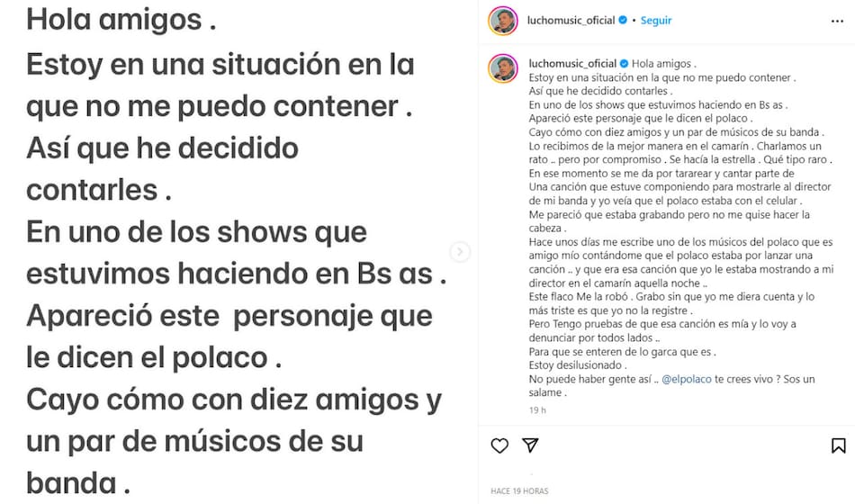Go to next slide with arrow
Image resolution: width=855 pixels, height=504 pixels.
pos(460,252)
